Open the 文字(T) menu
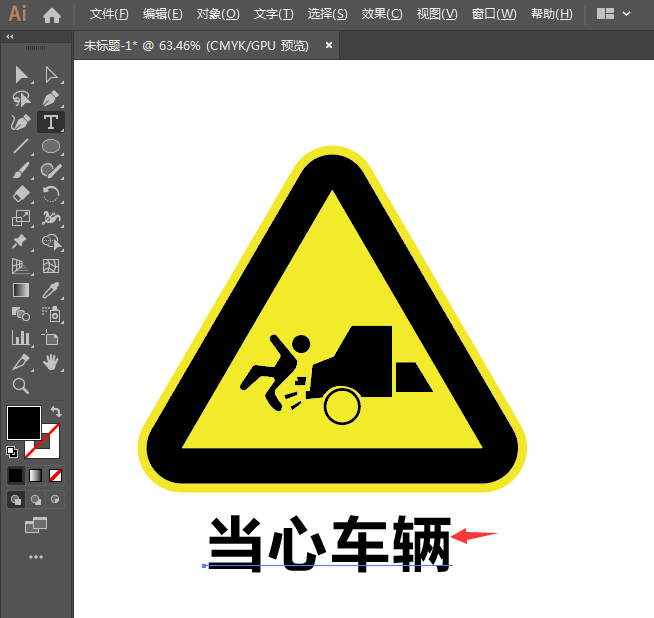The width and height of the screenshot is (654, 618). click(x=274, y=14)
